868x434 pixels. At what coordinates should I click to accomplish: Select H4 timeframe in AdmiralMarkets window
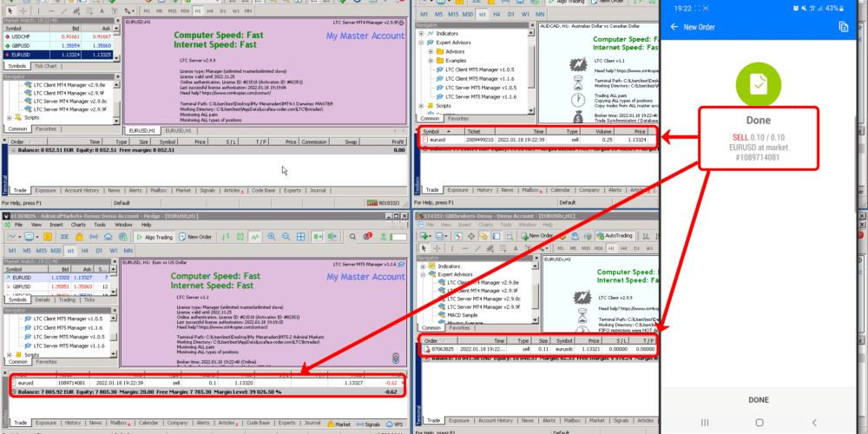[85, 251]
